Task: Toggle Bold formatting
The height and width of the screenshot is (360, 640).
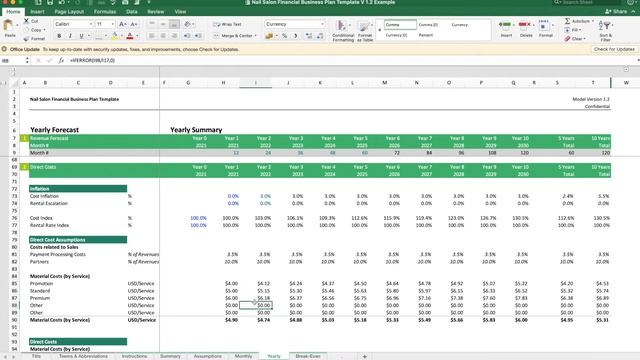Action: (x=59, y=36)
